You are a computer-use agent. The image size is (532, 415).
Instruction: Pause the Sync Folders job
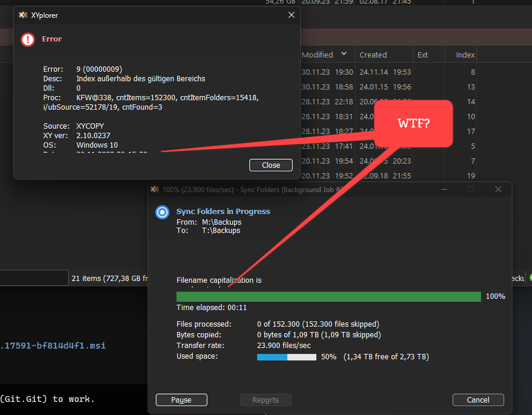point(181,400)
